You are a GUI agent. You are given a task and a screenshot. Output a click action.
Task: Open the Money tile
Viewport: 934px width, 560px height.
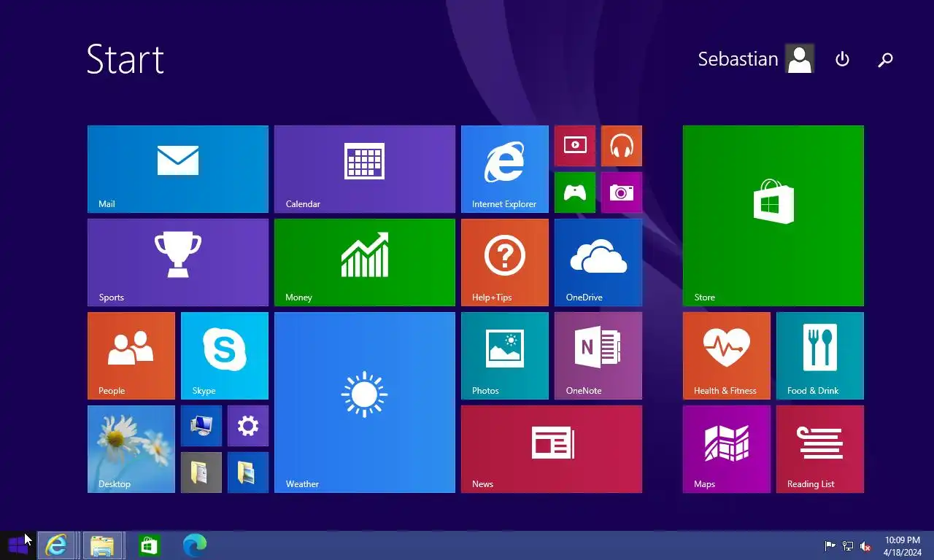coord(365,262)
